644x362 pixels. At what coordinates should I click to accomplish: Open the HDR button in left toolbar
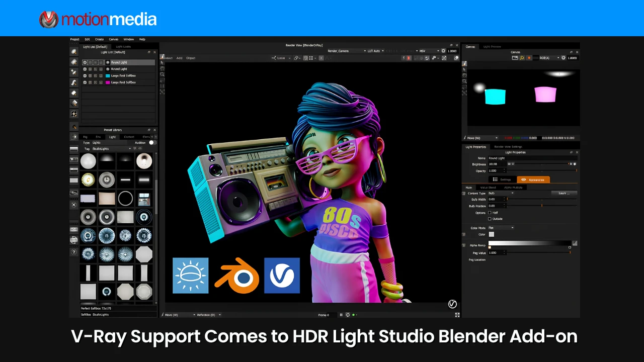point(74,230)
